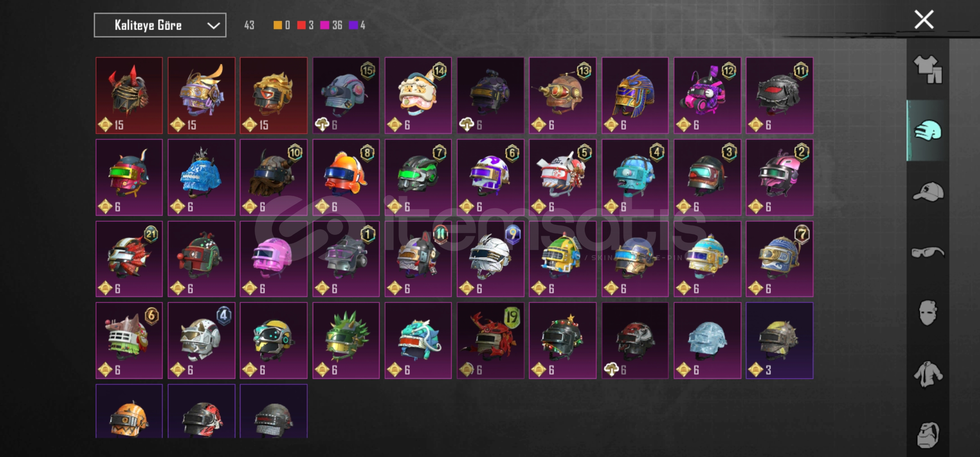Click the cloud download icon on robot helmet
Viewport: 980px width, 457px height.
(322, 124)
